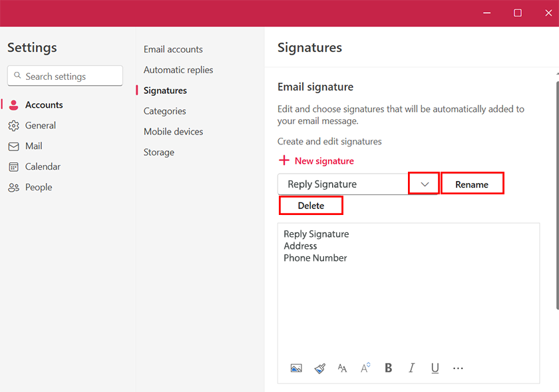Open the Categories settings page
Image resolution: width=559 pixels, height=392 pixels.
pyautogui.click(x=165, y=111)
